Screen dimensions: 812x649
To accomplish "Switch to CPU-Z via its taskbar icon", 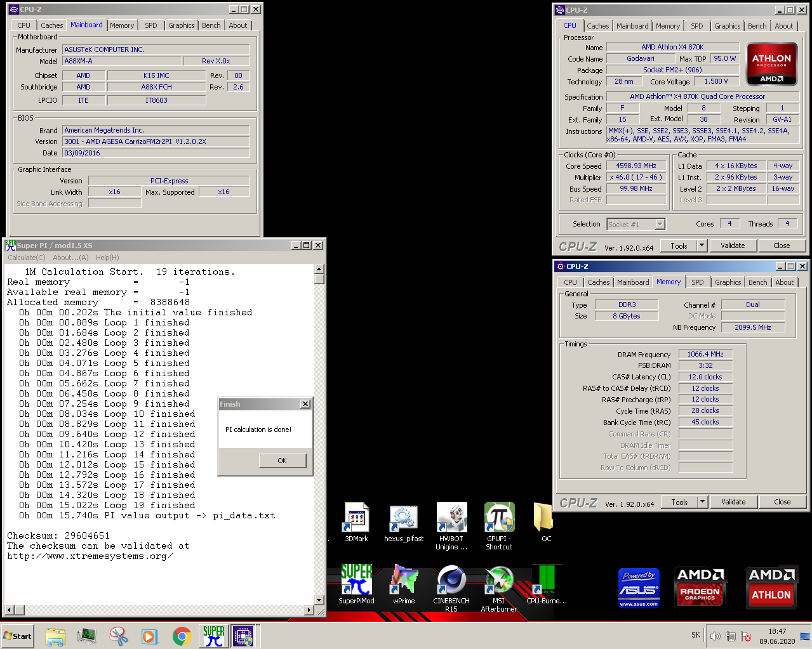I will point(243,636).
